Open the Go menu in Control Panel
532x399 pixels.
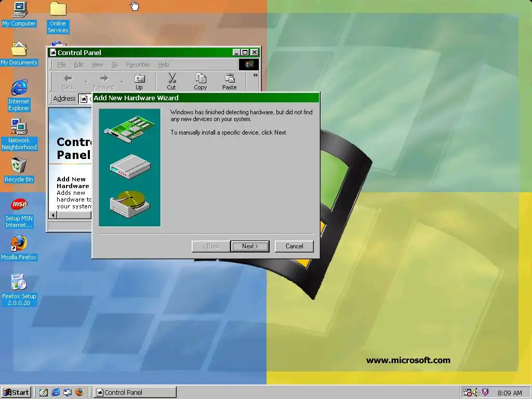coord(115,64)
